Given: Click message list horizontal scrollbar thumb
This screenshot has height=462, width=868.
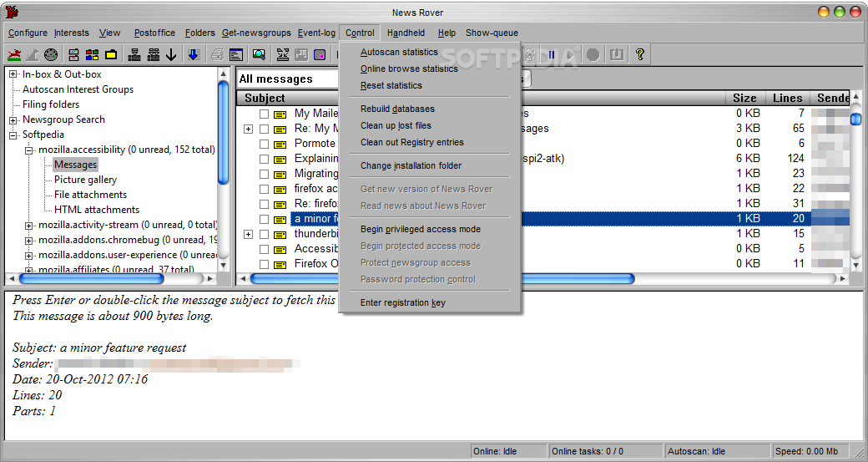Looking at the screenshot, I should [x=443, y=279].
